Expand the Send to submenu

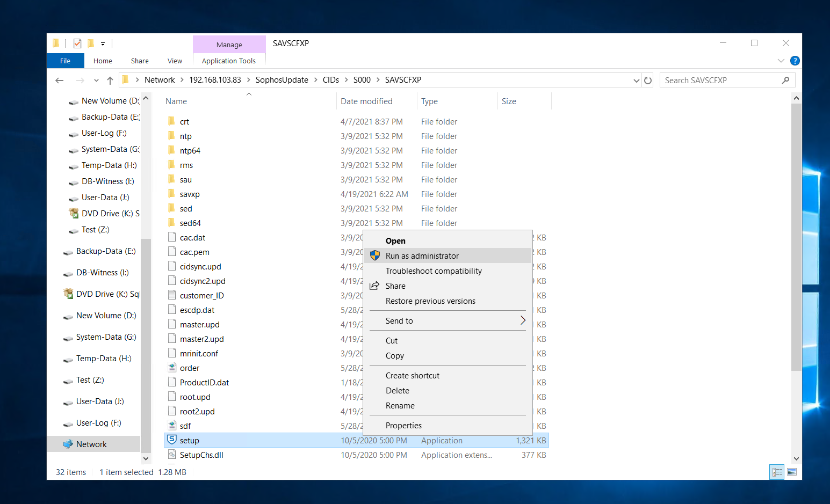click(x=448, y=321)
